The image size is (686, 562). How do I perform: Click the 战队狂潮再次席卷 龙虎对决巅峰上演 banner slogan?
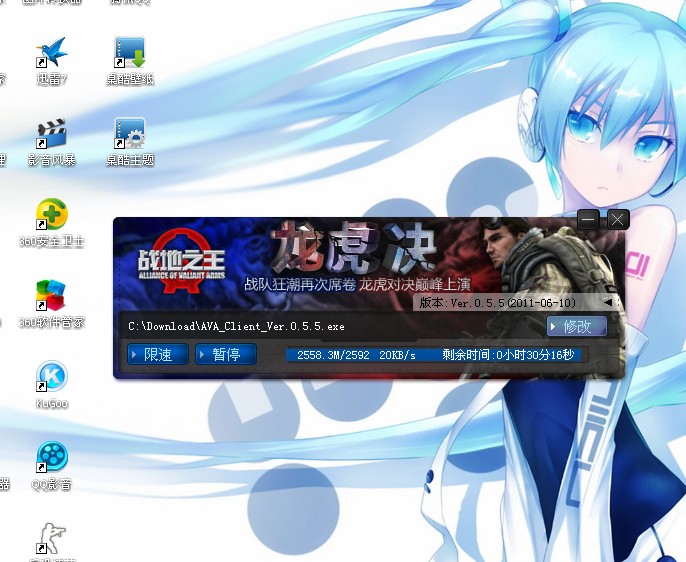(357, 285)
